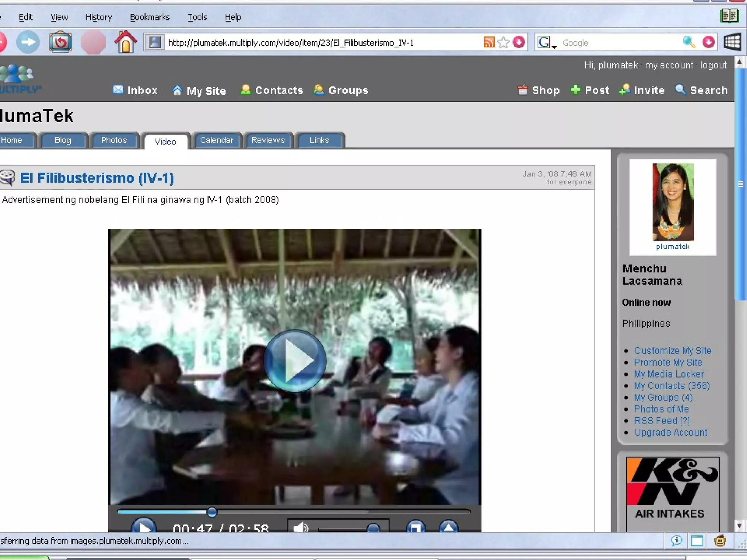Click the Forward navigation arrow
The width and height of the screenshot is (747, 560).
[x=28, y=42]
